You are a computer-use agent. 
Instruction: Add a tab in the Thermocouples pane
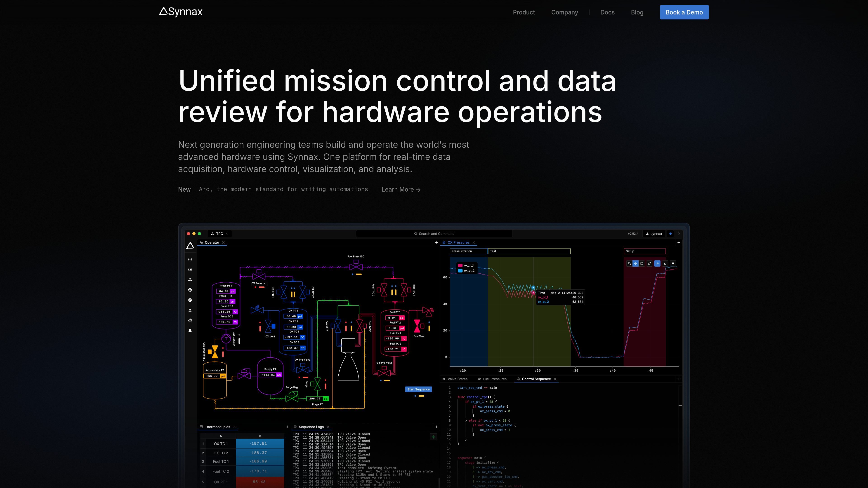pyautogui.click(x=288, y=427)
